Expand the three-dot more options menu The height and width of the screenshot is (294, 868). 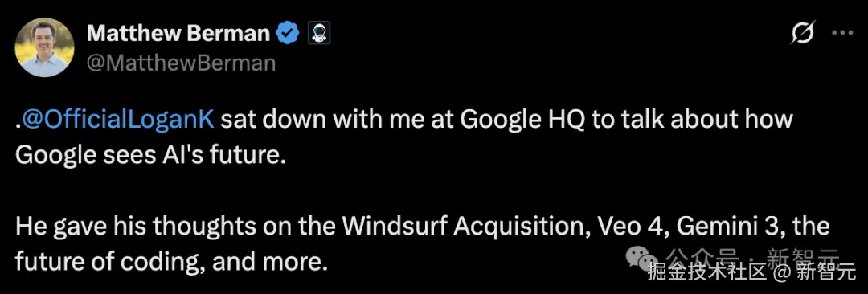click(842, 33)
